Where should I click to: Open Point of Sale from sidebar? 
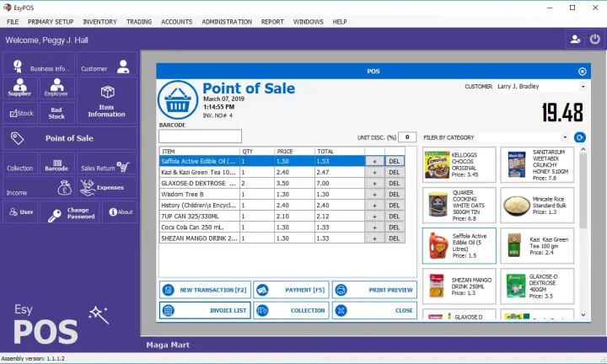[x=70, y=138]
